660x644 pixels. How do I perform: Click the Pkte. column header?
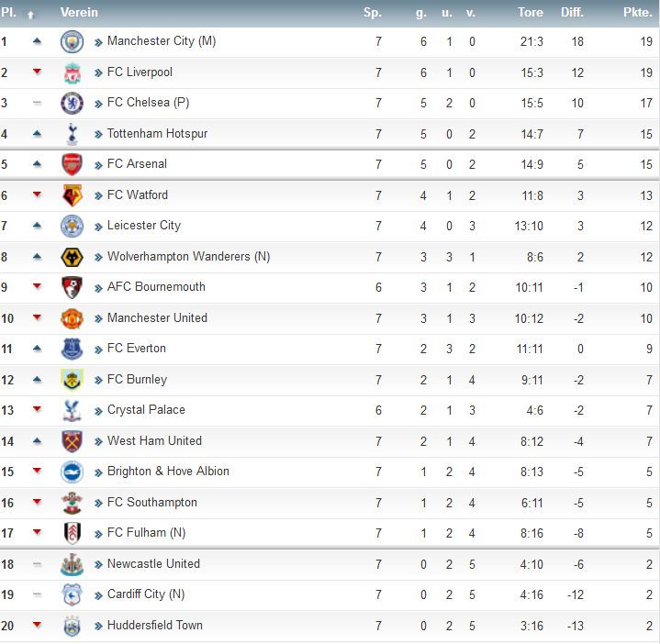(x=638, y=12)
